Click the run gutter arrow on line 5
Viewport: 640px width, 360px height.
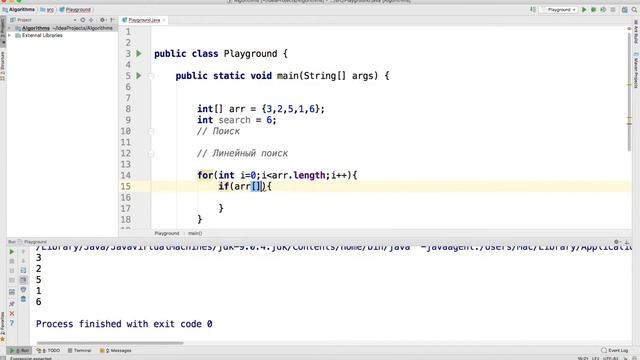[139, 76]
